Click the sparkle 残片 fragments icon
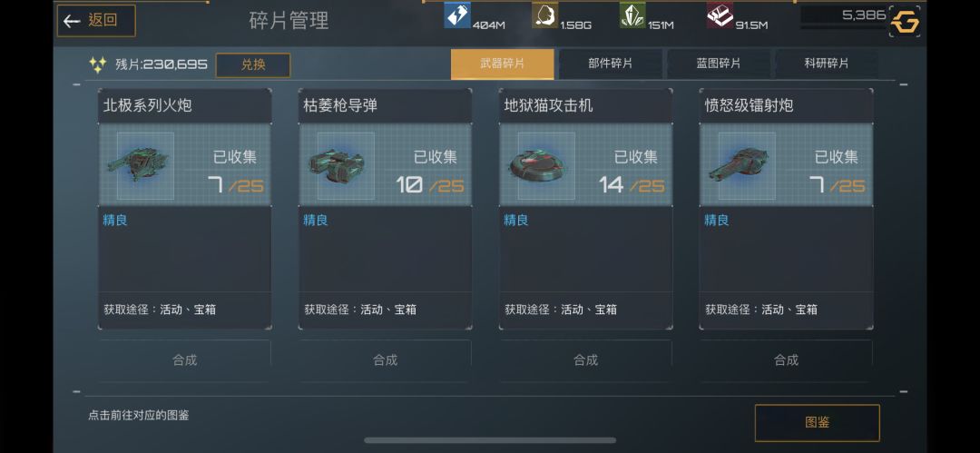 97,64
